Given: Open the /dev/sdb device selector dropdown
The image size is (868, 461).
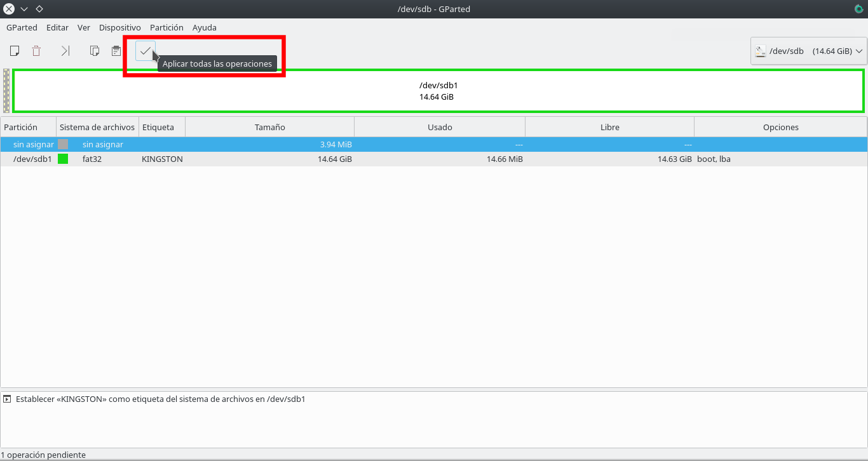Looking at the screenshot, I should [809, 51].
